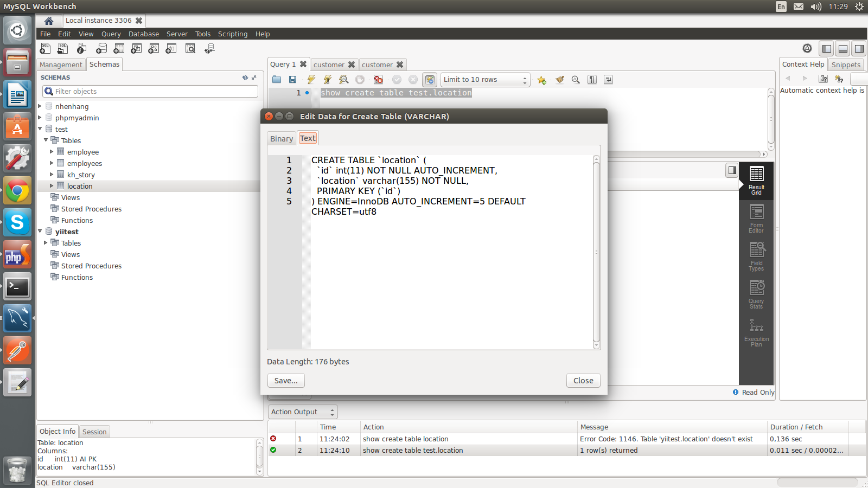Go to the home screen tab

[x=49, y=21]
